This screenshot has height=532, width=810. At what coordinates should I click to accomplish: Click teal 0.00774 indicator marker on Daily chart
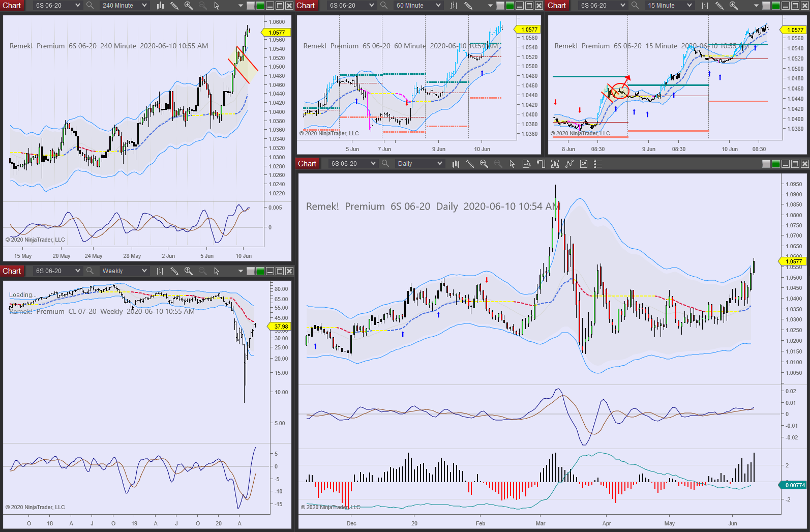[x=793, y=485]
